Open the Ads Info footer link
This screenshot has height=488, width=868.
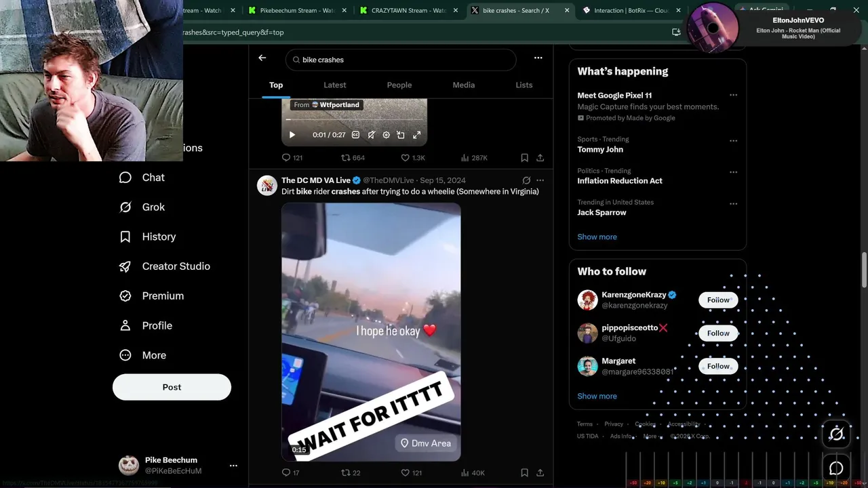click(620, 436)
